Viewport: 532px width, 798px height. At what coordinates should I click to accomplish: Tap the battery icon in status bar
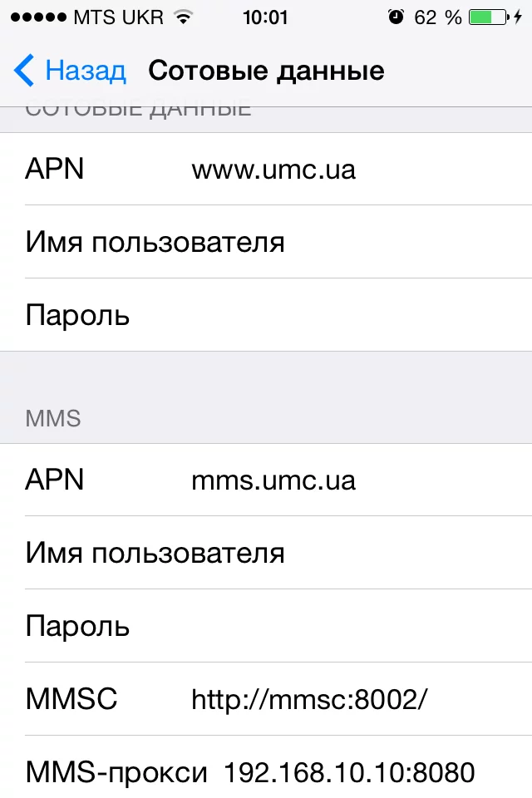click(x=486, y=17)
